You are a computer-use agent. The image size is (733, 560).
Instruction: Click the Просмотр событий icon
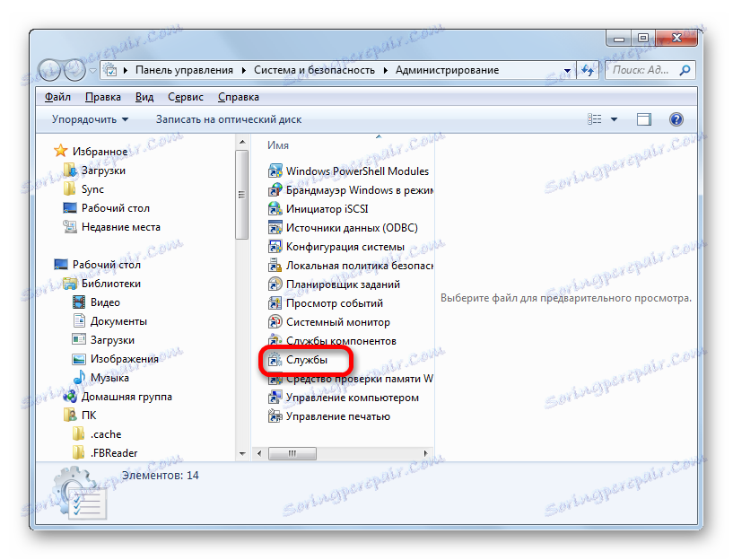click(x=275, y=303)
